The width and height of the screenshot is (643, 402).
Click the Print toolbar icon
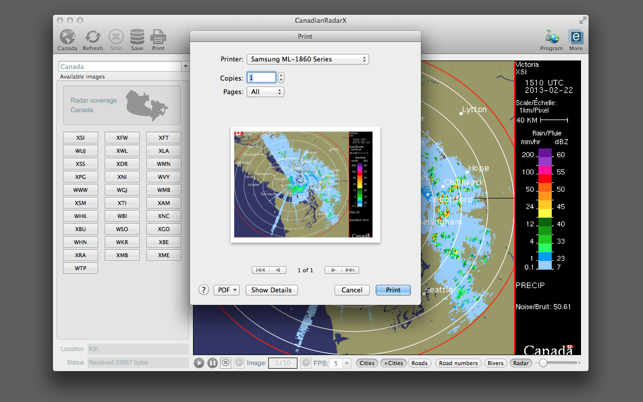point(158,40)
